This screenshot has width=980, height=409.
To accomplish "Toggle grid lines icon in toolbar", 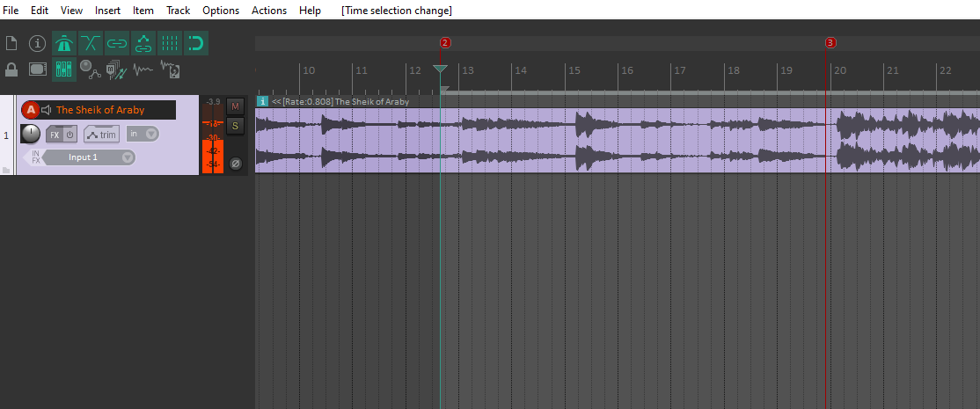I will tap(170, 43).
